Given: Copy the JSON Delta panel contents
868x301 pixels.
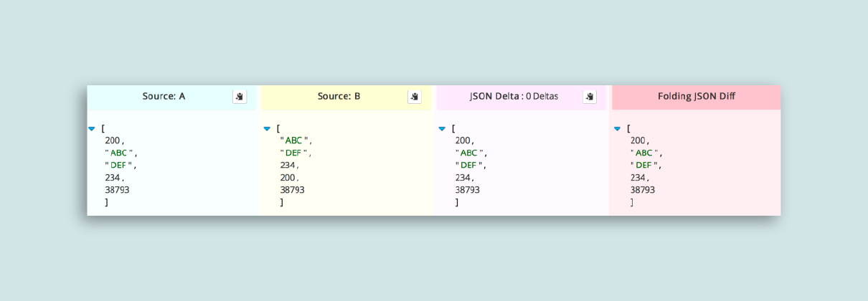Looking at the screenshot, I should [x=590, y=97].
